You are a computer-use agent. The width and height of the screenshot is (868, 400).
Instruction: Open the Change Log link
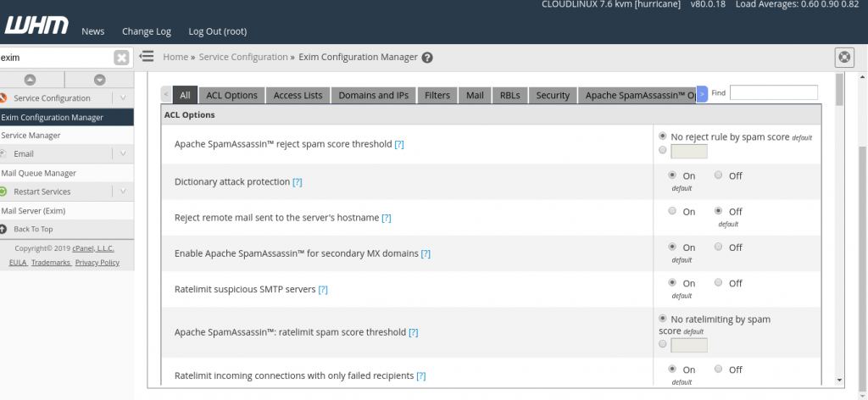pos(146,31)
